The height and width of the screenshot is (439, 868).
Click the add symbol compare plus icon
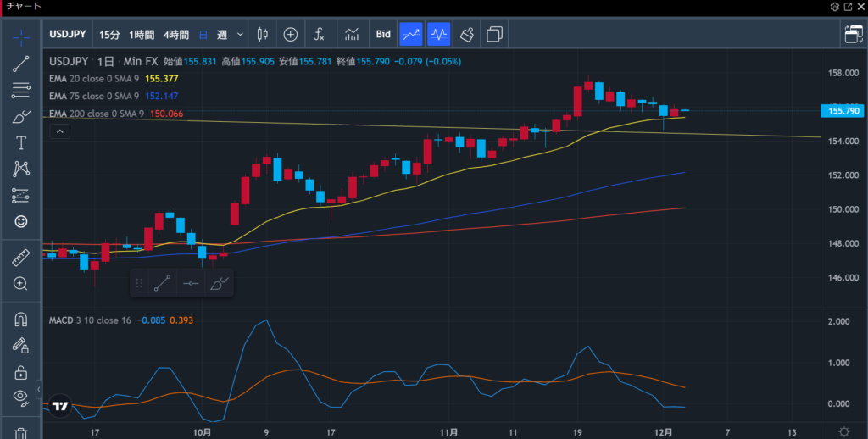coord(291,35)
